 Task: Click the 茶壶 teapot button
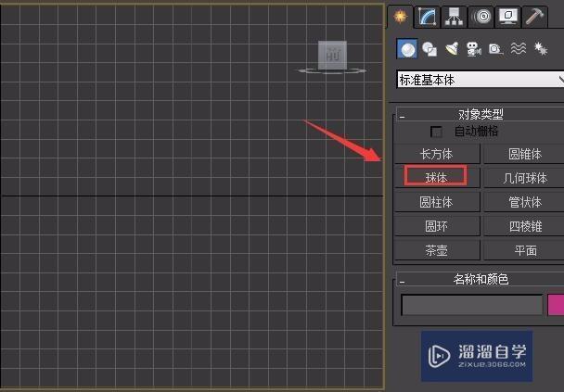tap(437, 250)
